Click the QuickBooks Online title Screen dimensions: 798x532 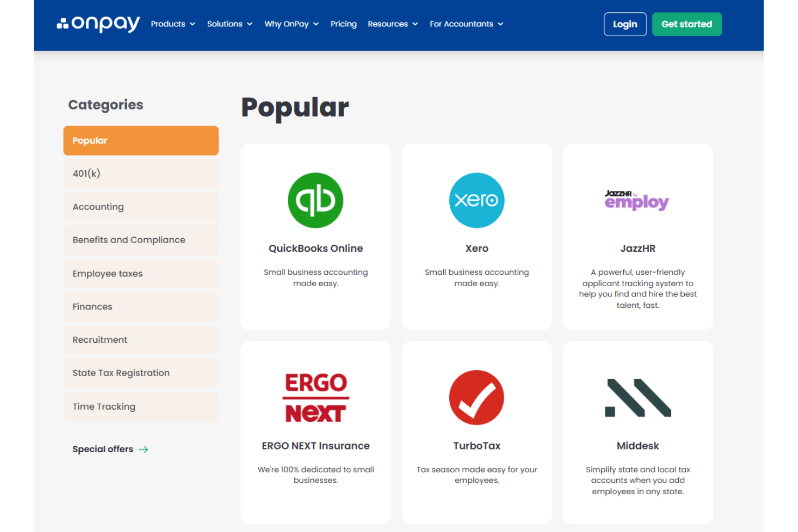tap(316, 248)
